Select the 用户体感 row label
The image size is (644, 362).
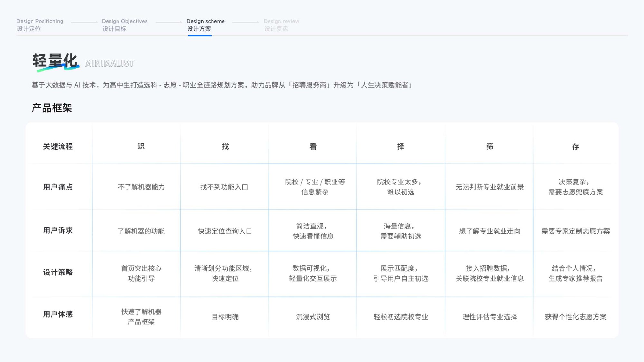pyautogui.click(x=58, y=314)
